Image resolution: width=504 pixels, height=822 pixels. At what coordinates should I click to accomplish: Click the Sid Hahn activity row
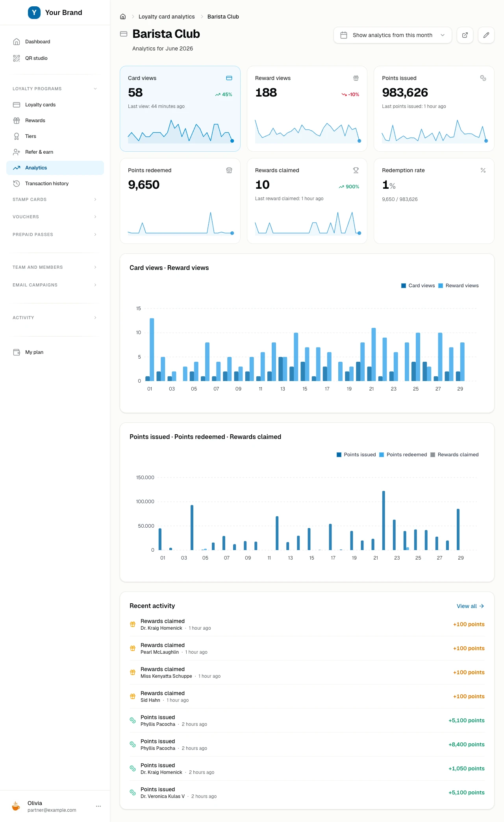pyautogui.click(x=307, y=696)
